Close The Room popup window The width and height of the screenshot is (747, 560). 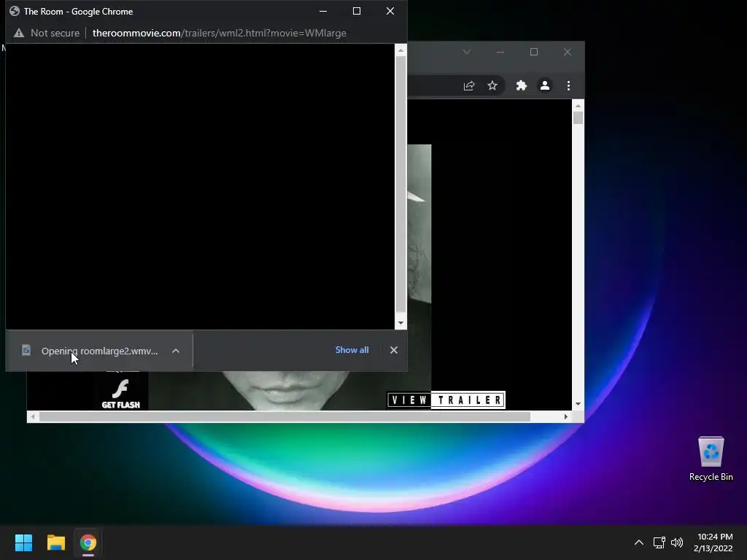[x=390, y=11]
